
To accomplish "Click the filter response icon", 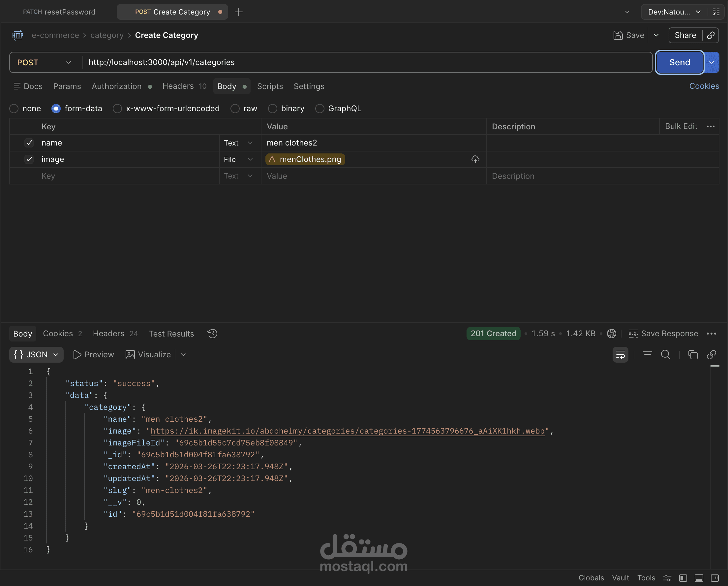I will pyautogui.click(x=647, y=354).
